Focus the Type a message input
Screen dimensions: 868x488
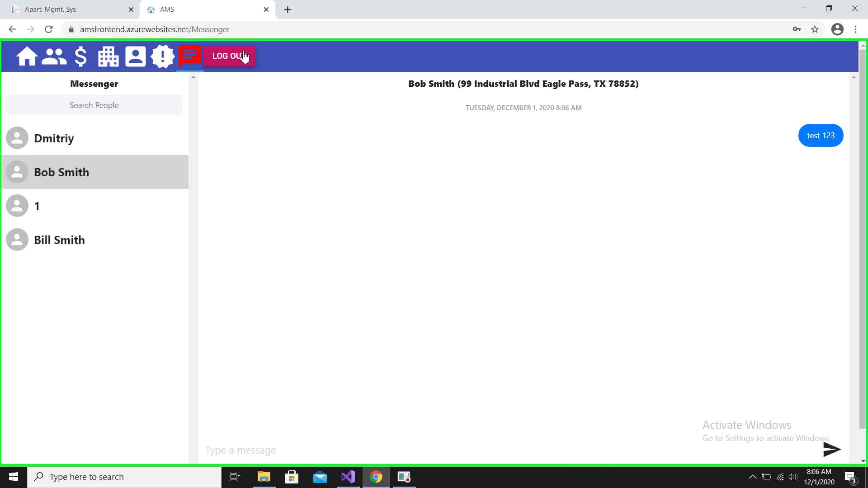[511, 450]
